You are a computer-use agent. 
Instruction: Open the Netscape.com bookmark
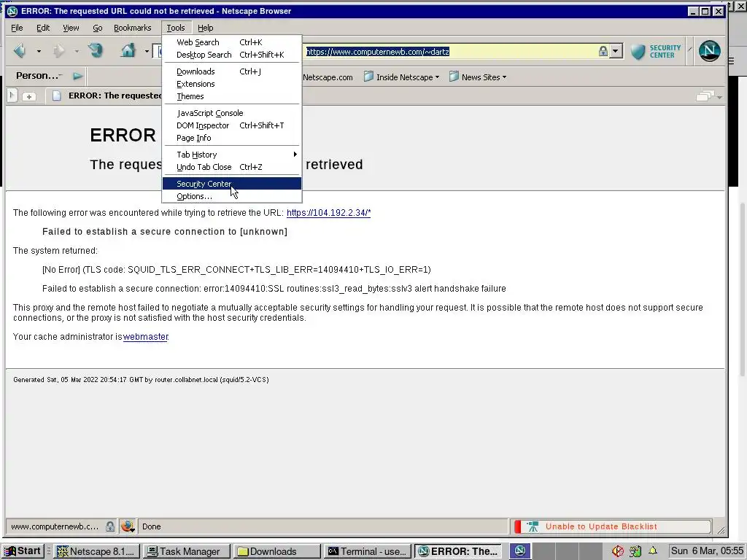pos(328,77)
